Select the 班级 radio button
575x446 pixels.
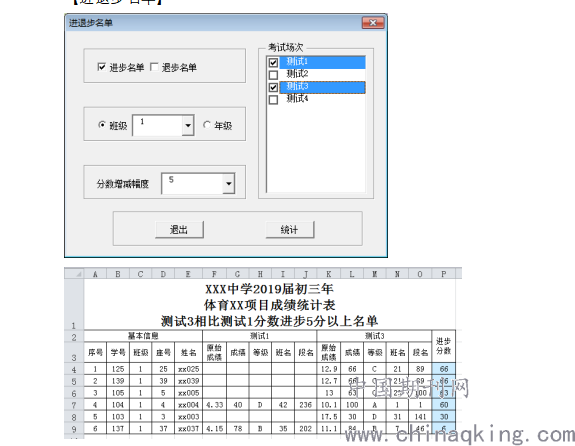pos(102,125)
